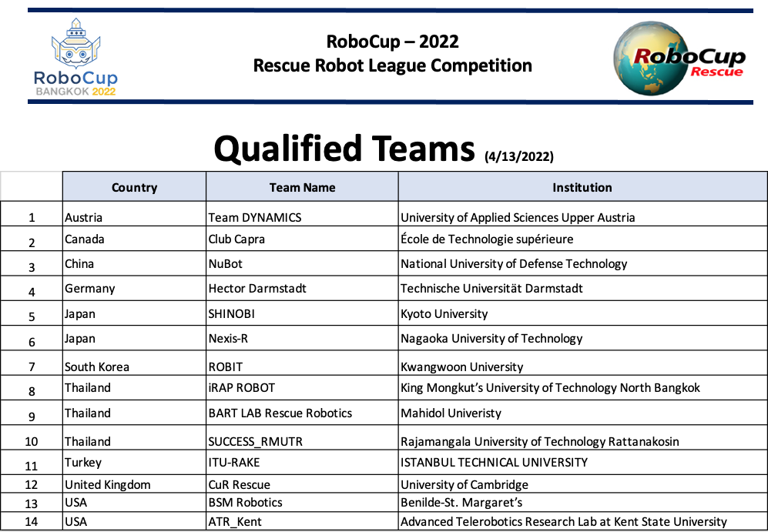Select the ATR_Kent team cell
The width and height of the screenshot is (768, 532).
pos(302,521)
